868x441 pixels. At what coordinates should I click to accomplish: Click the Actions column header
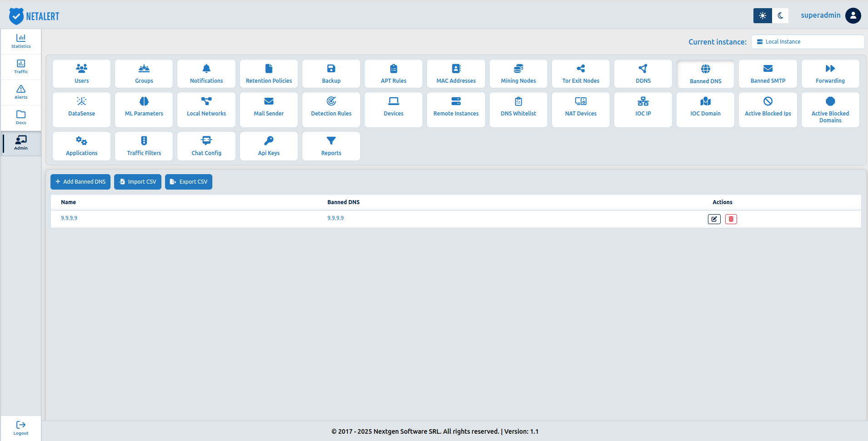(722, 202)
